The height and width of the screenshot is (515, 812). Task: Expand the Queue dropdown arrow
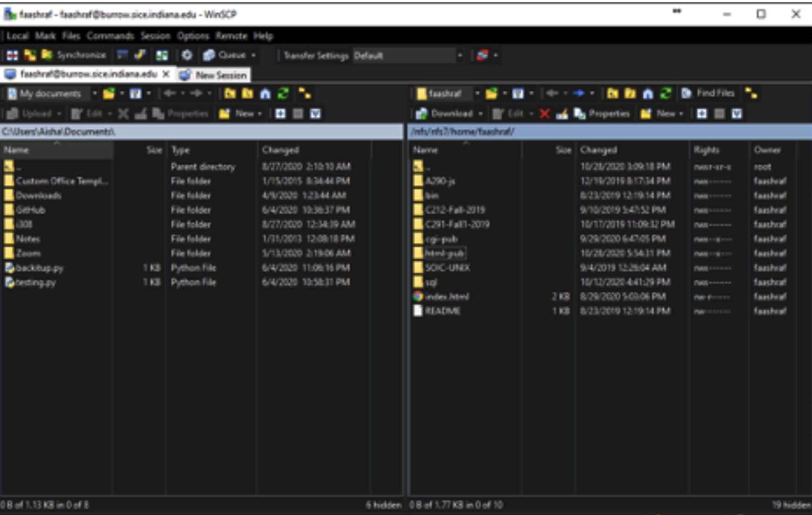(254, 55)
